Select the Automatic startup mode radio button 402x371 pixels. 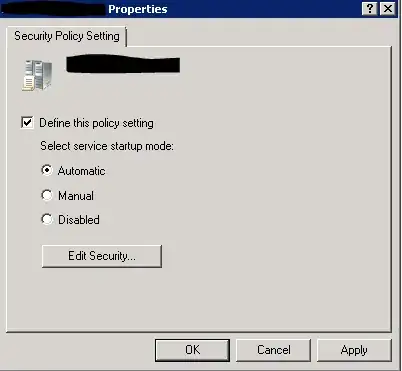click(x=47, y=170)
